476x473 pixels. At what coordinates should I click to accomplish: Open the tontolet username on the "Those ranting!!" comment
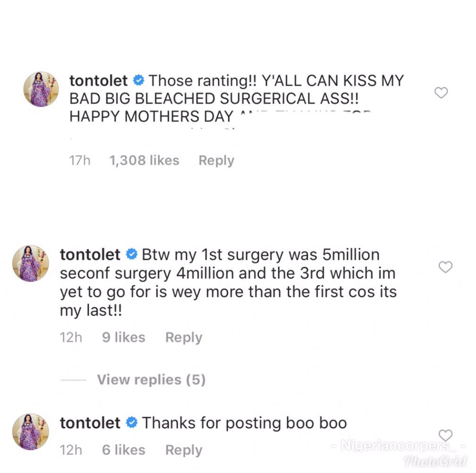(98, 80)
